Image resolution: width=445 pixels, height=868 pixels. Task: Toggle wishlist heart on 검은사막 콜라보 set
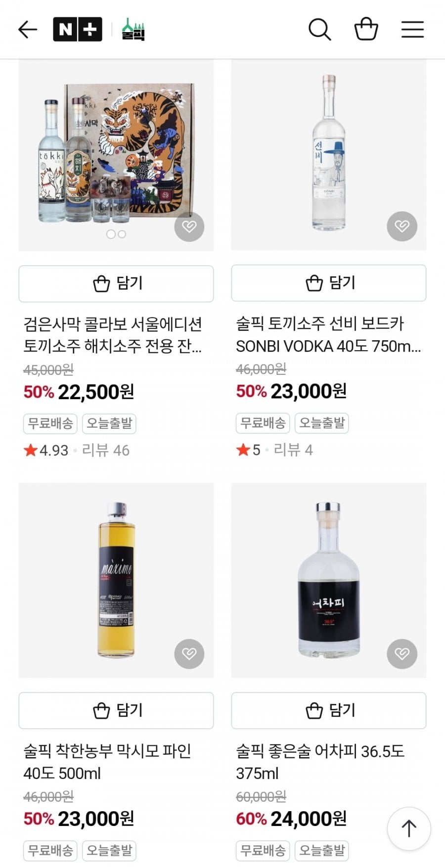[189, 227]
